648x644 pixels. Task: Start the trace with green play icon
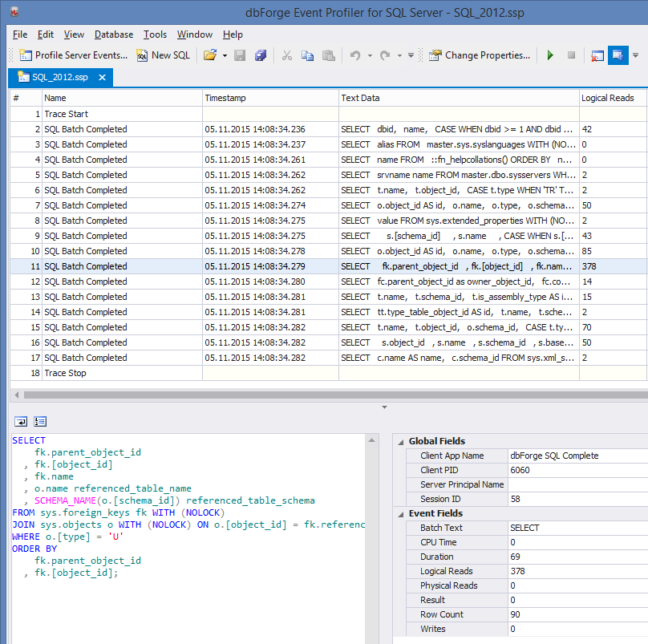[x=550, y=55]
